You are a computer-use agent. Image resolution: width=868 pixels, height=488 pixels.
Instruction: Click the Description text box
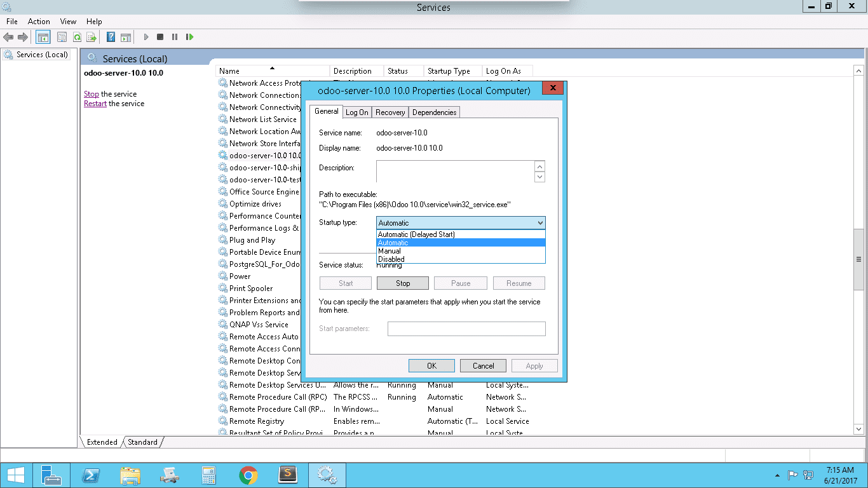(x=455, y=172)
